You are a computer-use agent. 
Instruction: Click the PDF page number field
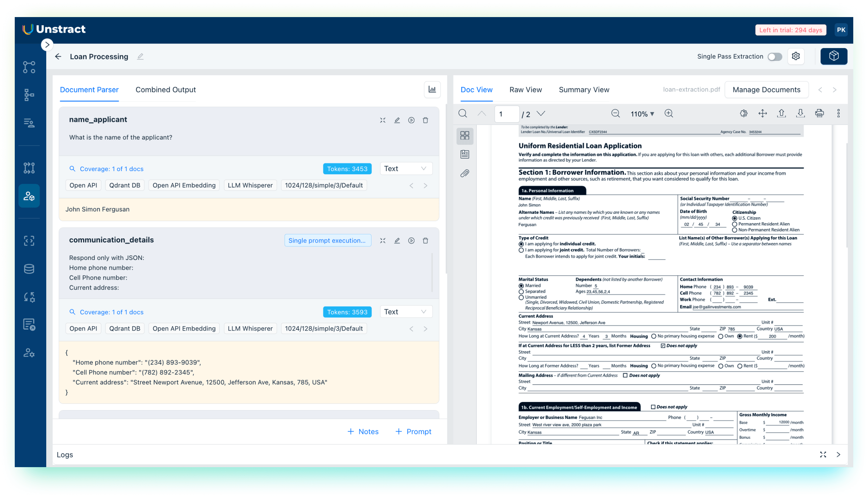pyautogui.click(x=507, y=114)
